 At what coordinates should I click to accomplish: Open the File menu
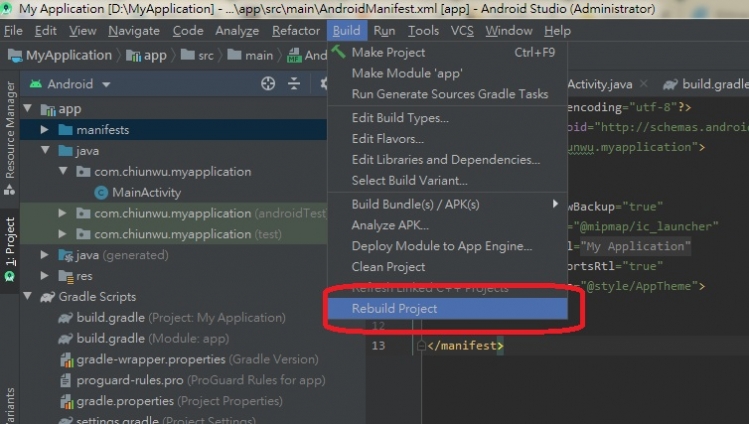coord(13,31)
